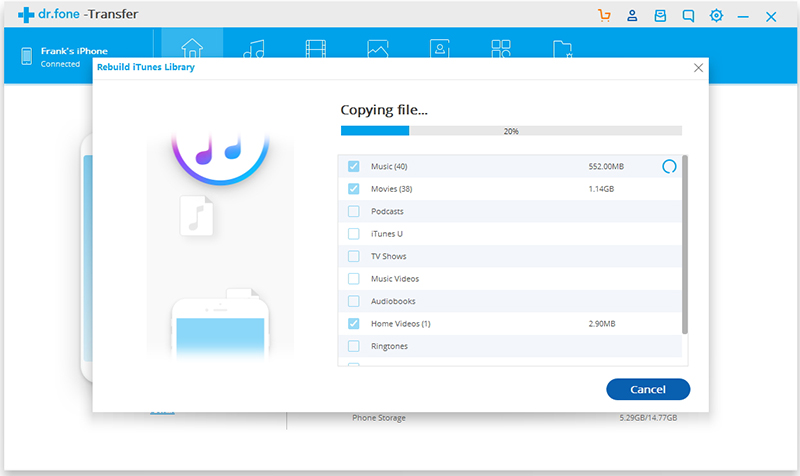
Task: Check the Music Videos checkbox
Action: (x=354, y=279)
